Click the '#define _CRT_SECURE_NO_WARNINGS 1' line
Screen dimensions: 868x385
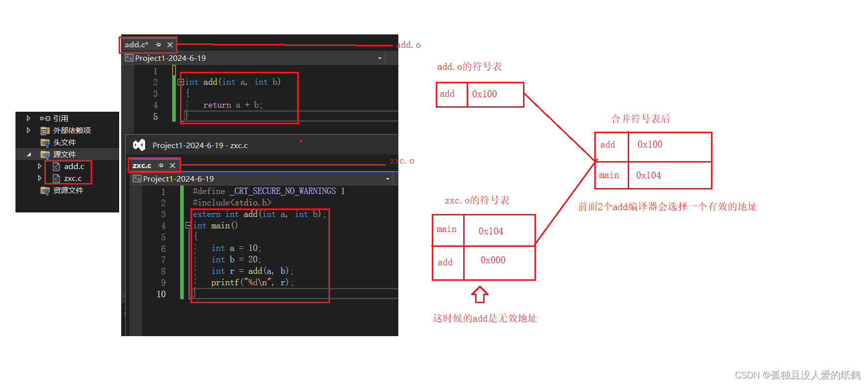[269, 191]
